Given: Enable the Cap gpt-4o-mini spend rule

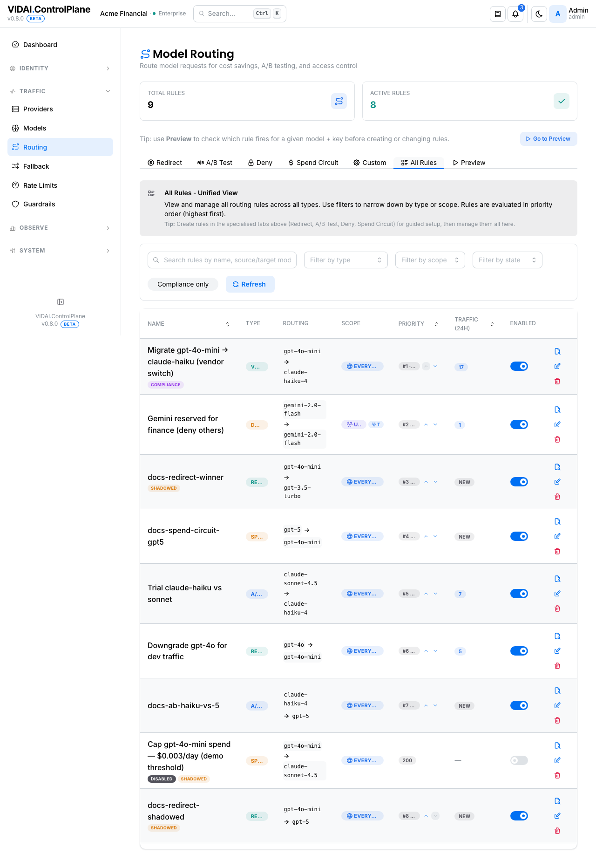Looking at the screenshot, I should 519,760.
